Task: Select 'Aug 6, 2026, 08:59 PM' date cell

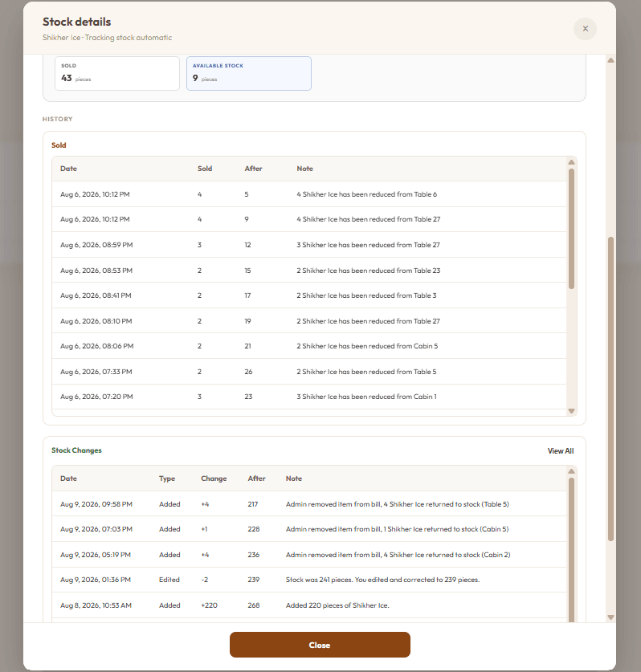Action: [x=96, y=245]
